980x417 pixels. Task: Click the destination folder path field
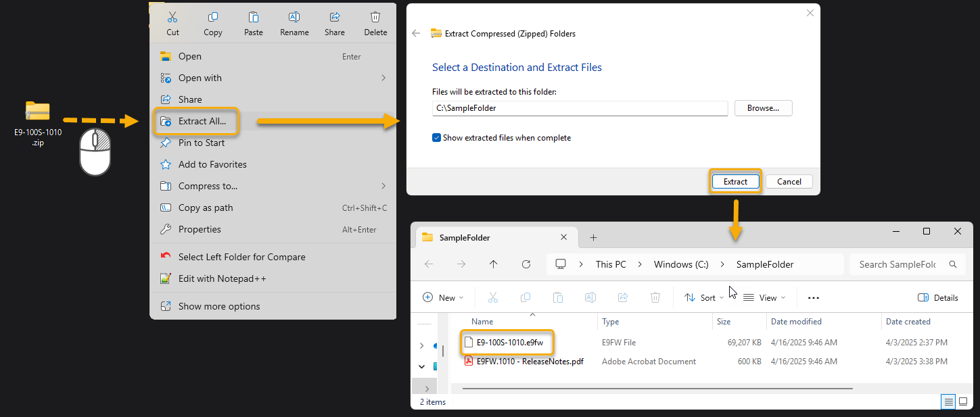coord(580,108)
